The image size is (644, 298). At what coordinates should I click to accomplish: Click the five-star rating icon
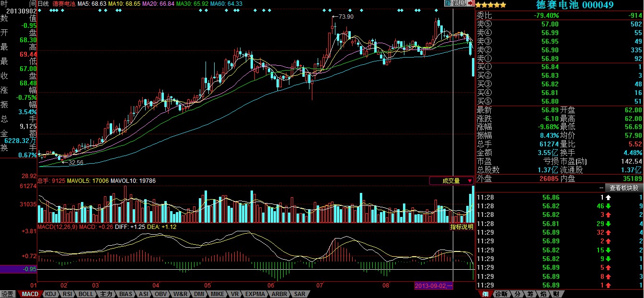point(491,5)
